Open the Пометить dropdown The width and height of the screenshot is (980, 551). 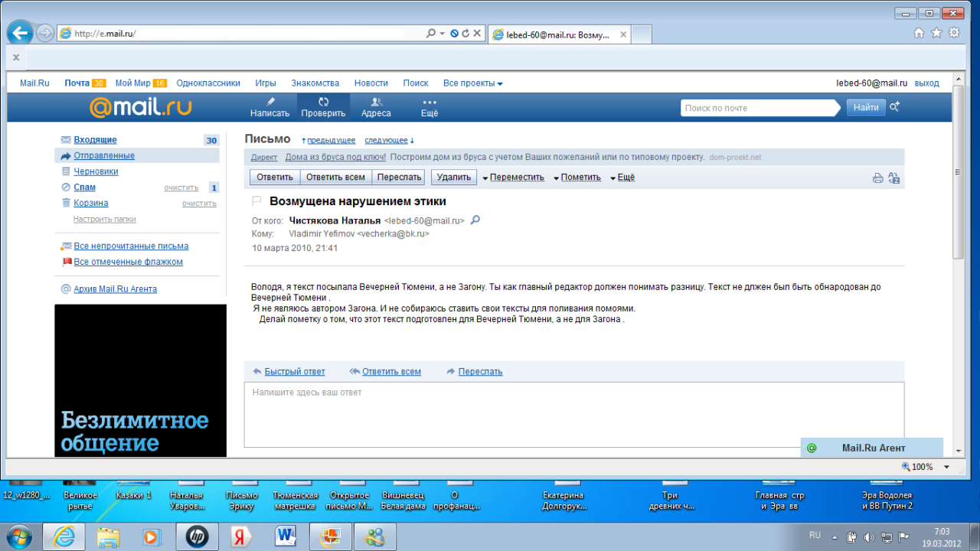point(577,178)
